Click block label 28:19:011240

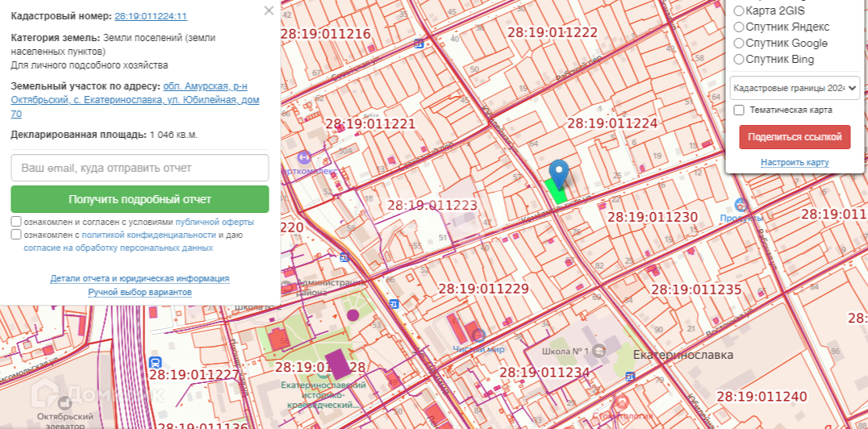762,396
